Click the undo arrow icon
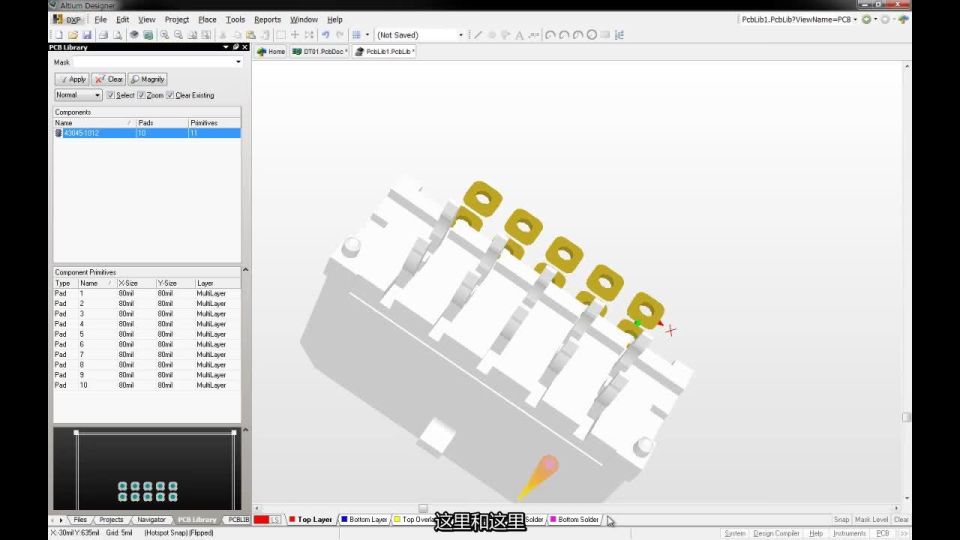This screenshot has width=960, height=540. coord(326,35)
